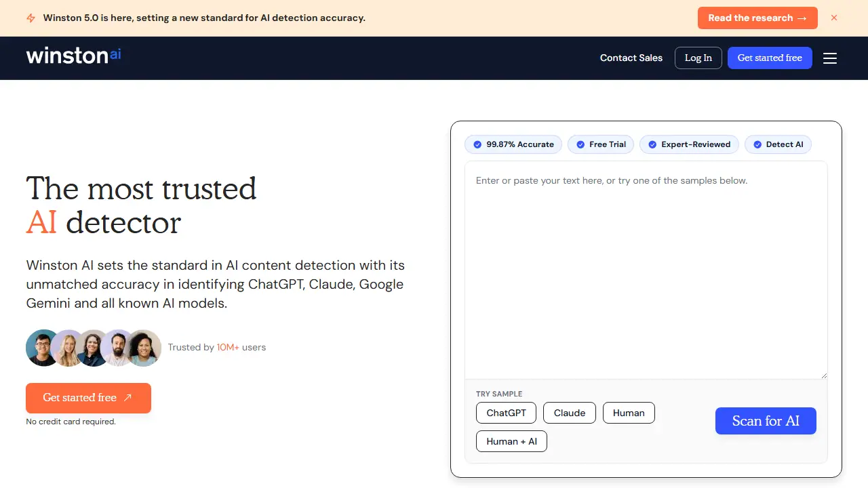Screen dimensions: 868x488
Task: Click the user avatars group thumbnail
Action: point(94,348)
